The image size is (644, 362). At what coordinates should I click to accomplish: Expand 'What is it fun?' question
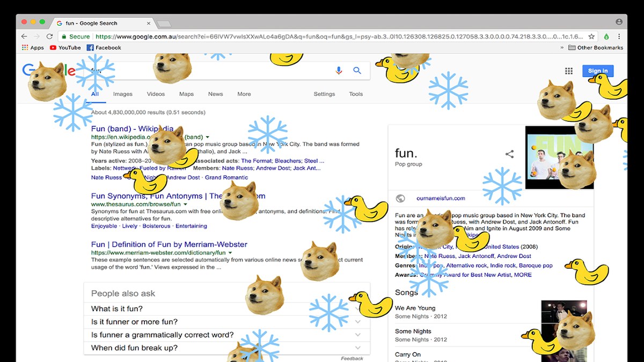[226, 309]
